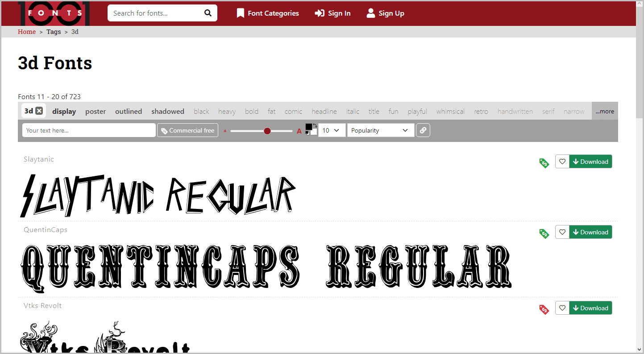Select the comic tag
Image resolution: width=644 pixels, height=354 pixels.
click(294, 112)
